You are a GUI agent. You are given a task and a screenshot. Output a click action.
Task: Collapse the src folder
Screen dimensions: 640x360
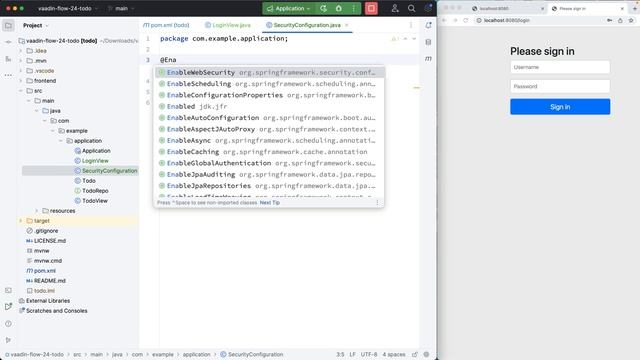(x=20, y=91)
